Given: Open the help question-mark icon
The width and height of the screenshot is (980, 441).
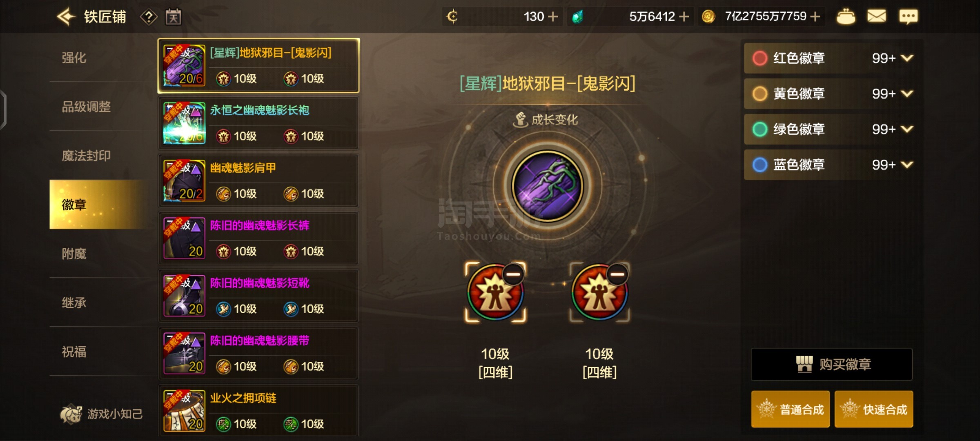Looking at the screenshot, I should [x=149, y=17].
